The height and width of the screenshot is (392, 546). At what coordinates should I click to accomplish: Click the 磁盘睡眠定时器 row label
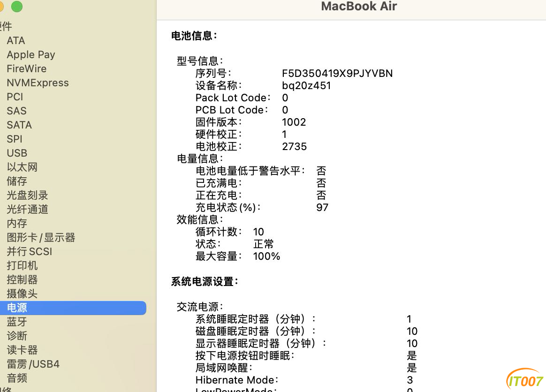(x=256, y=331)
